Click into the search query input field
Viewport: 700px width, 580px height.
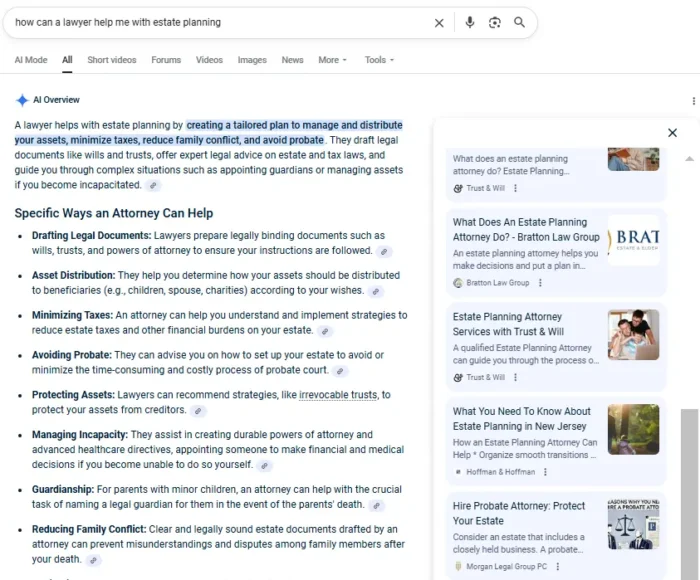click(200, 22)
